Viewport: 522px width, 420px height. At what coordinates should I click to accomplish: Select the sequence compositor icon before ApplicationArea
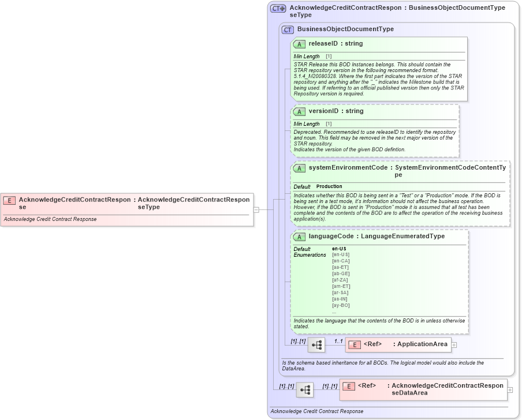[x=316, y=344]
